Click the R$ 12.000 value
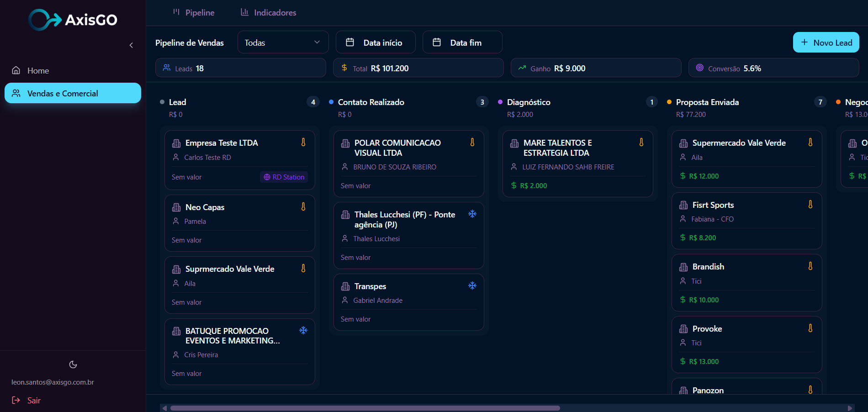Viewport: 868px width, 412px height. (x=704, y=176)
